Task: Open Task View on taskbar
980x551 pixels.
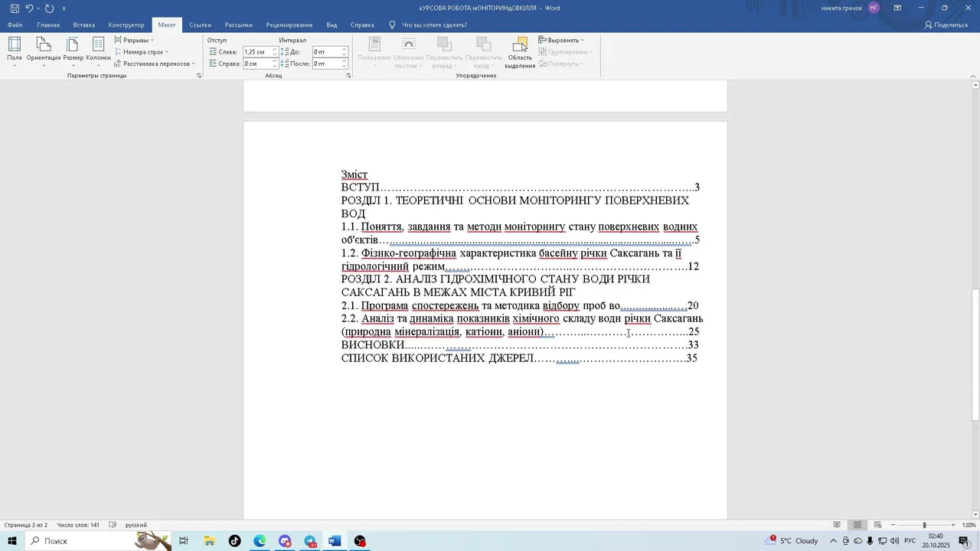Action: [x=184, y=541]
